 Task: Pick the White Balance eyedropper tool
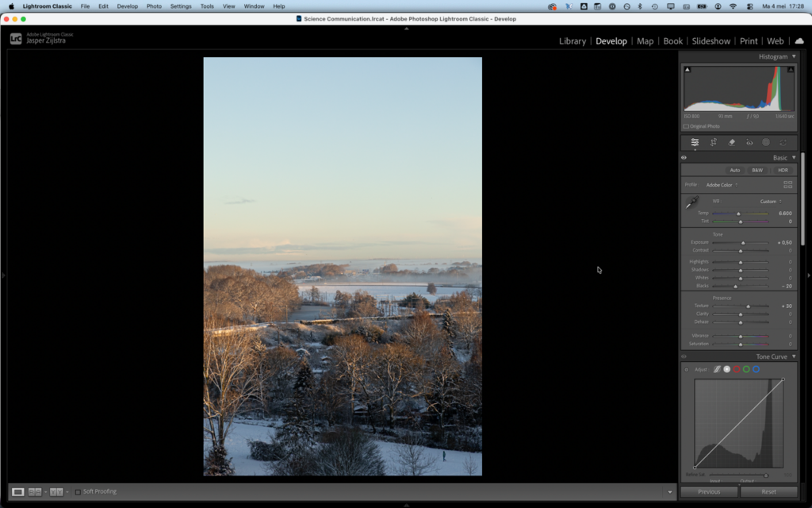pos(691,202)
